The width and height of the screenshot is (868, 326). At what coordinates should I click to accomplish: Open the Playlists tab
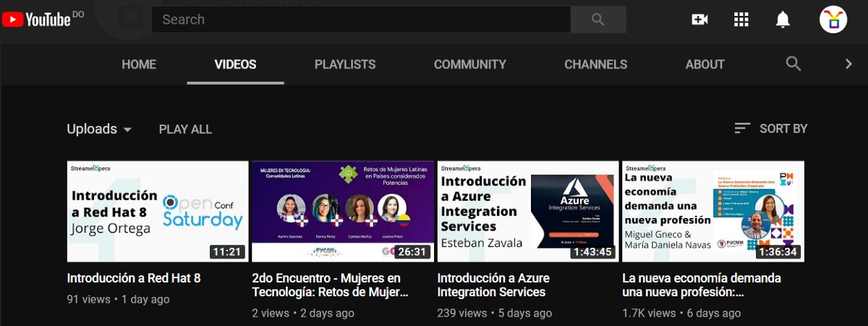pos(345,64)
